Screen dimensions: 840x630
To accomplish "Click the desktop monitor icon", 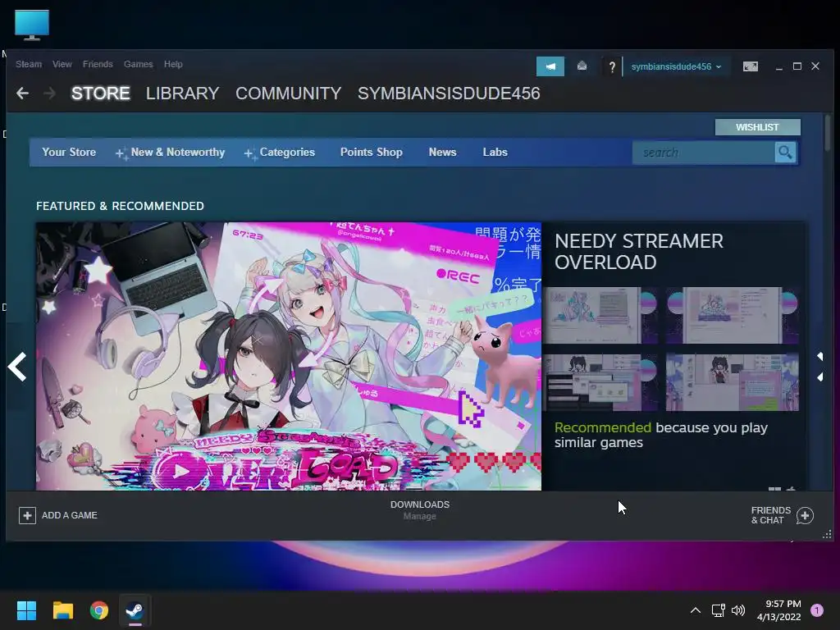I will [x=32, y=25].
